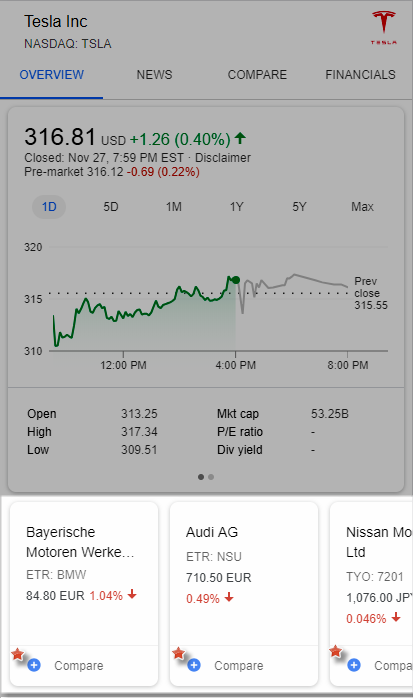Screen dimensions: 413x698
Task: Click the Low value 309.51
Action: [x=139, y=450]
